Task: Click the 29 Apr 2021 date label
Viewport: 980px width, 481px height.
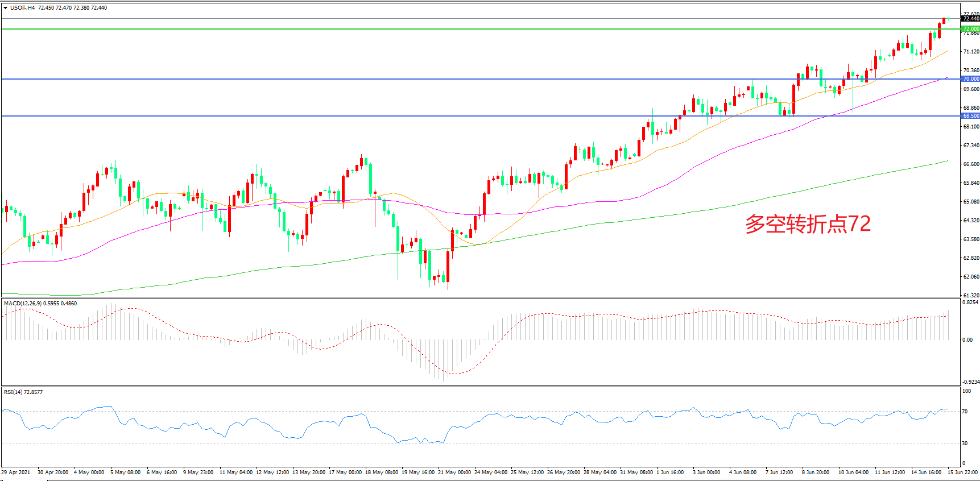Action: coord(16,472)
